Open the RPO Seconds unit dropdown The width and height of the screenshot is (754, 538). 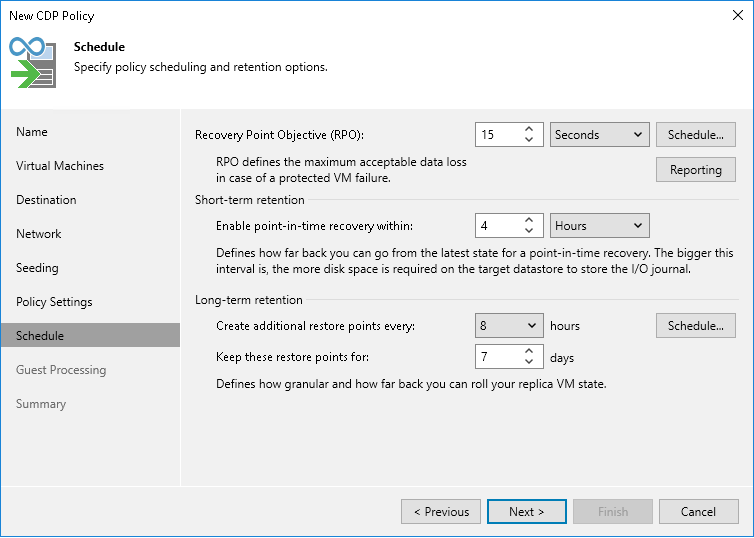pyautogui.click(x=600, y=135)
